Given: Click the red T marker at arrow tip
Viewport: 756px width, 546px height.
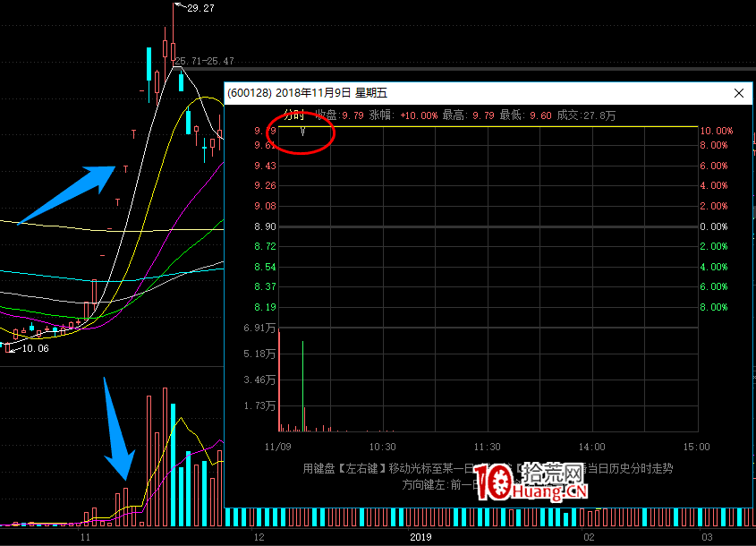Looking at the screenshot, I should tap(126, 169).
